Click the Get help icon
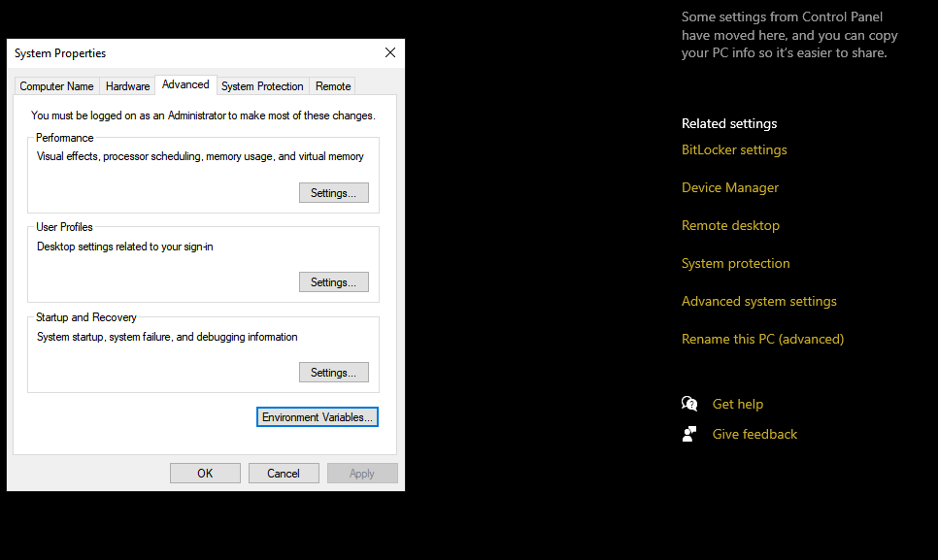938x560 pixels. pos(689,403)
